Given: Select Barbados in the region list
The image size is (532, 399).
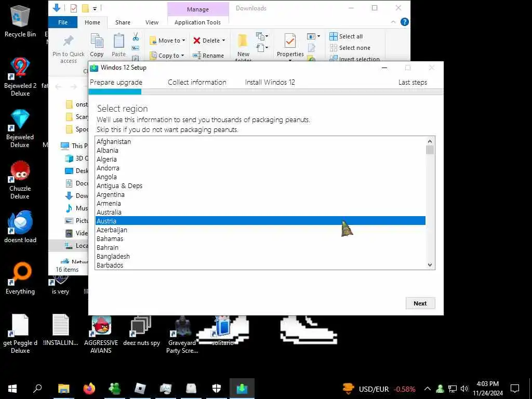Looking at the screenshot, I should point(260,265).
